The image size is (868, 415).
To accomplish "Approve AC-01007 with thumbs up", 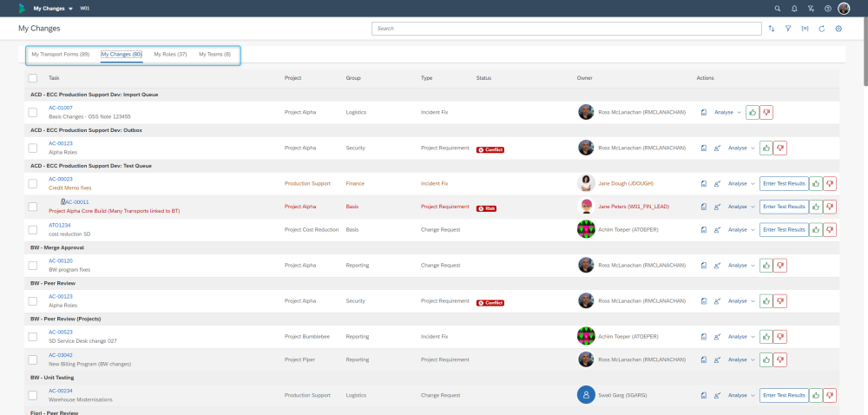I will pos(753,112).
